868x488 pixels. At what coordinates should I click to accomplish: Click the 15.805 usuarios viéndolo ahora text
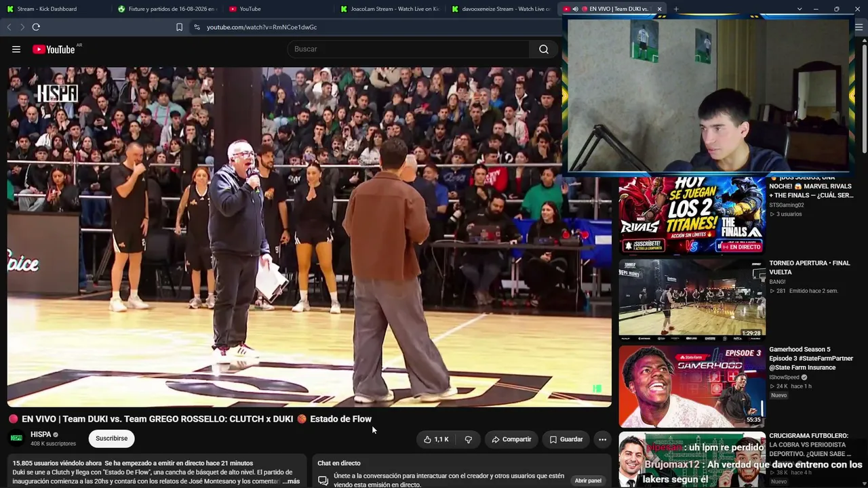(57, 463)
